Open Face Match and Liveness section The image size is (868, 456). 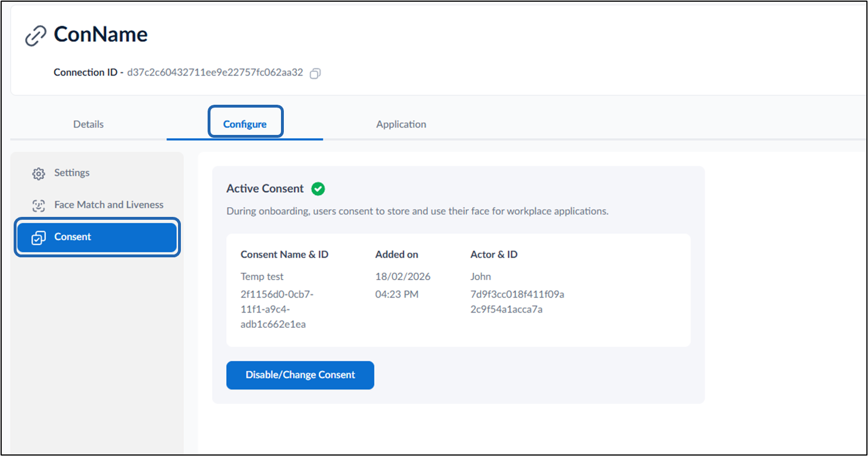point(97,205)
